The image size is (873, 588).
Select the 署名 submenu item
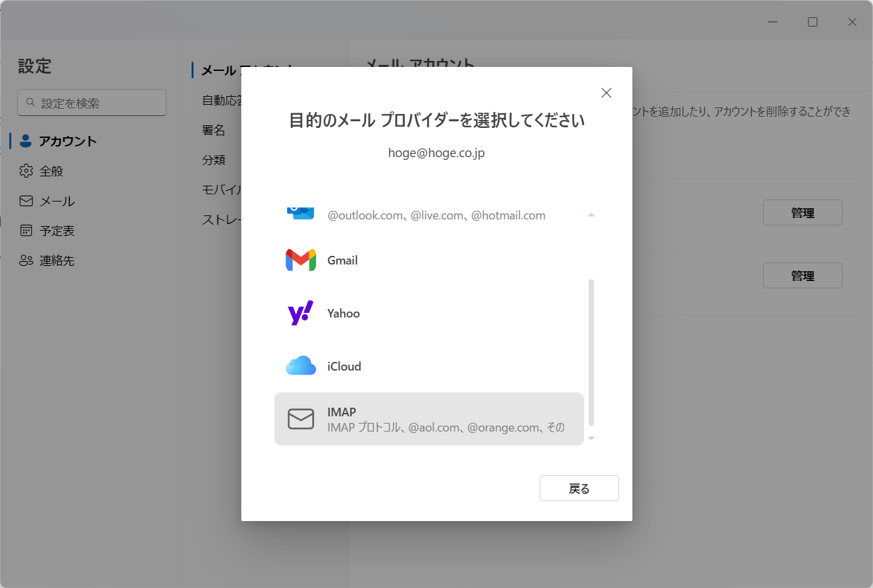213,130
